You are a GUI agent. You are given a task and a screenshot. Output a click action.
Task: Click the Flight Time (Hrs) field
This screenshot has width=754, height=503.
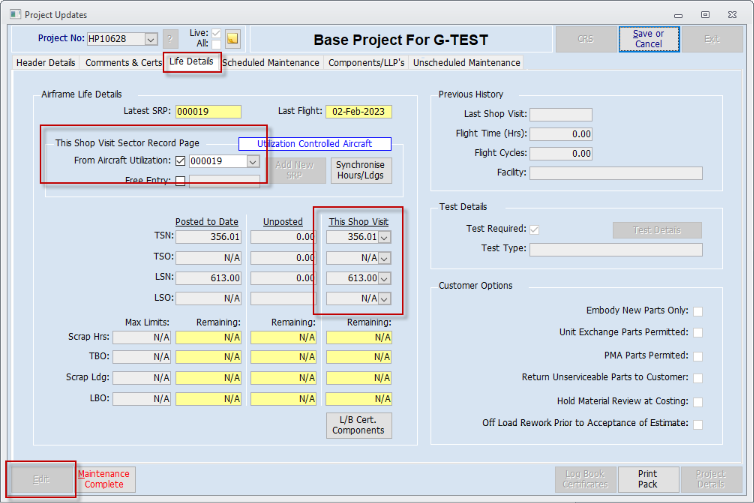click(x=561, y=134)
